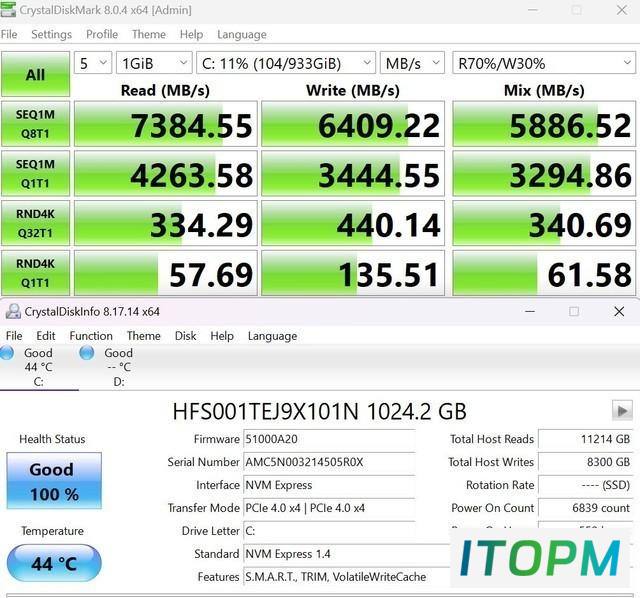This screenshot has width=640, height=598.
Task: Click the RND4K Q32T1 read result 334.29
Action: click(x=166, y=223)
